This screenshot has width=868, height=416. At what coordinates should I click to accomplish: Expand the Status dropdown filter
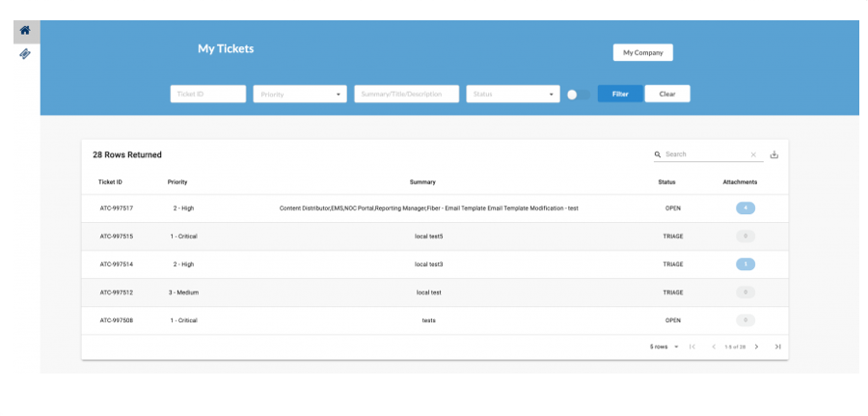(512, 95)
